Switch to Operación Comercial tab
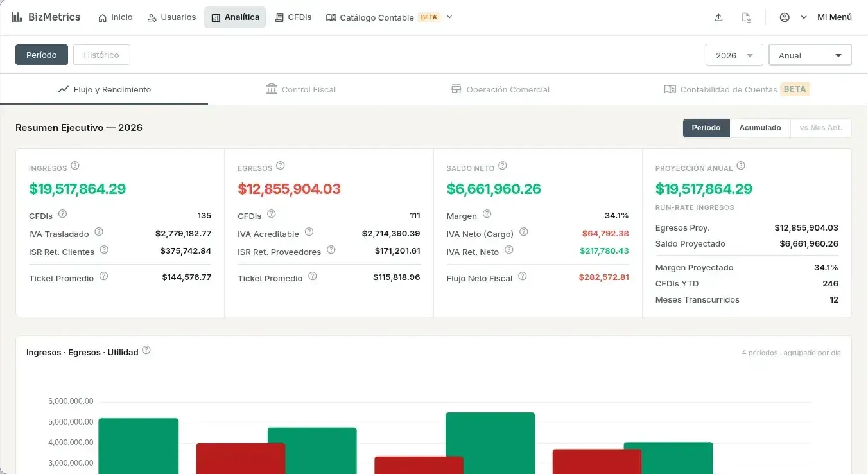The width and height of the screenshot is (868, 474). click(500, 89)
